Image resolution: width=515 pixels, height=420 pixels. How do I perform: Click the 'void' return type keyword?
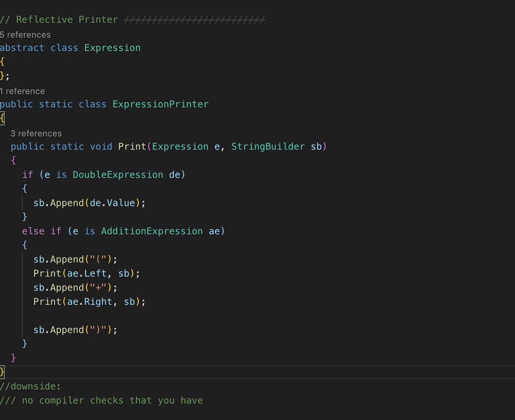coord(101,147)
